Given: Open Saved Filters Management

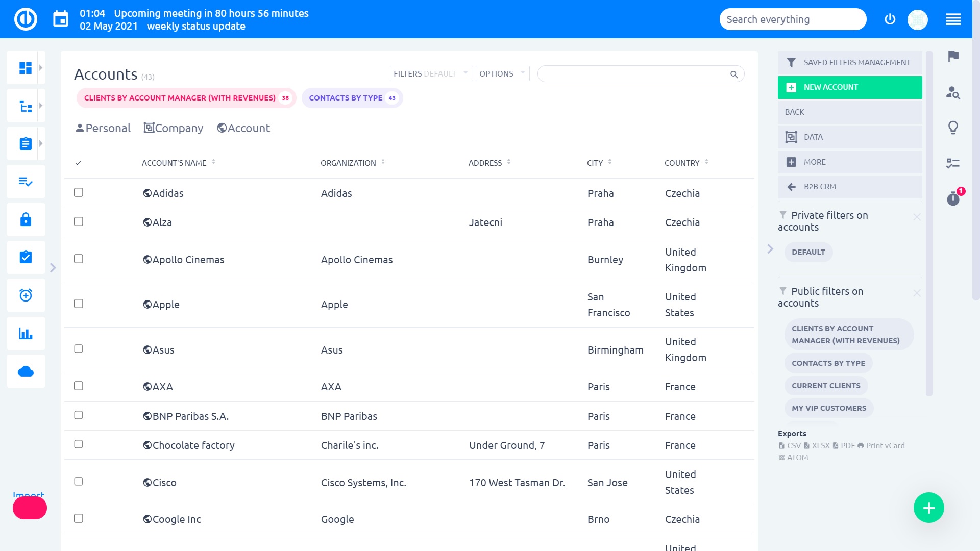Looking at the screenshot, I should pyautogui.click(x=850, y=62).
